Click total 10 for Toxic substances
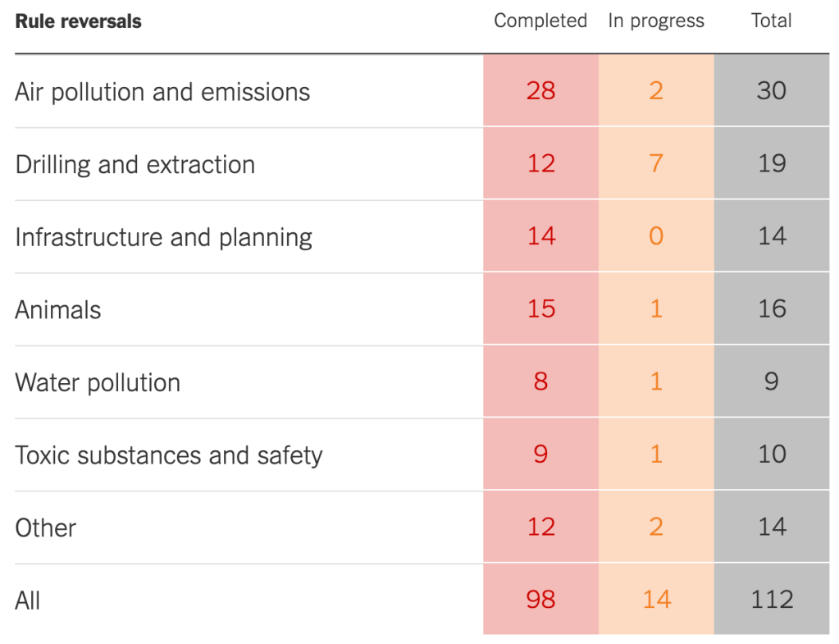This screenshot has width=839, height=644. (x=772, y=454)
